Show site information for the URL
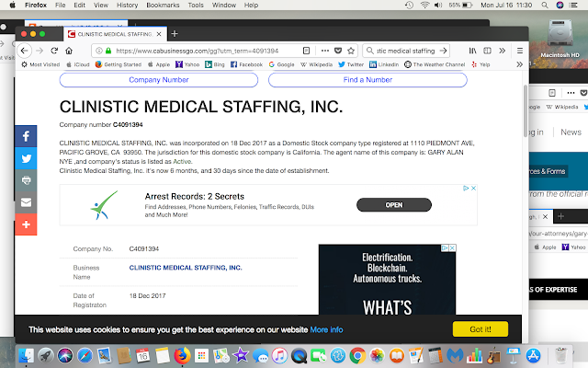Screen dimensions: 588x368 (x=99, y=51)
